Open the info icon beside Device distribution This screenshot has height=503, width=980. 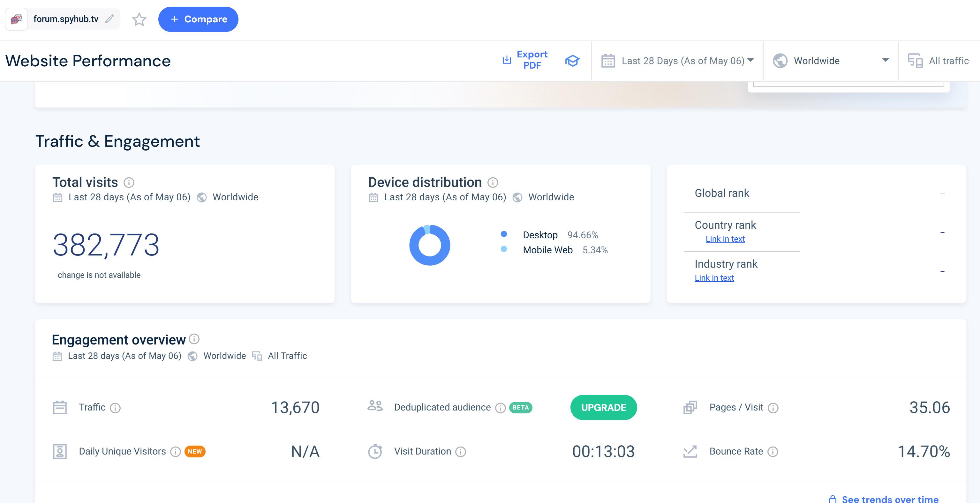click(493, 182)
